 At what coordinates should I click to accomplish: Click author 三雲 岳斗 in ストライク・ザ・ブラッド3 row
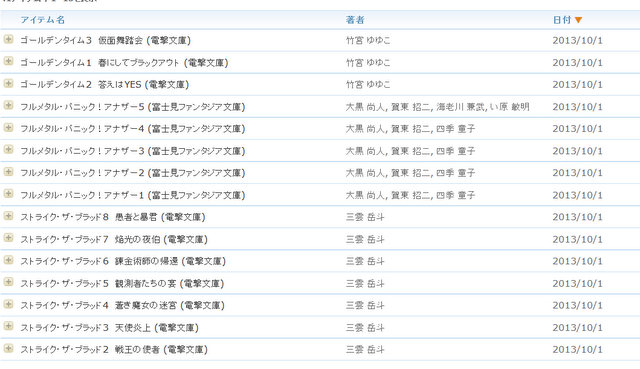click(x=365, y=327)
